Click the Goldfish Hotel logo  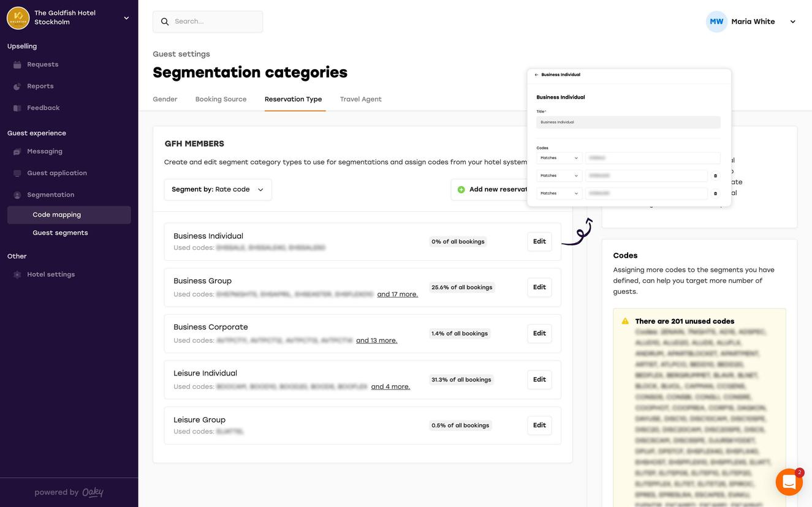[x=18, y=18]
